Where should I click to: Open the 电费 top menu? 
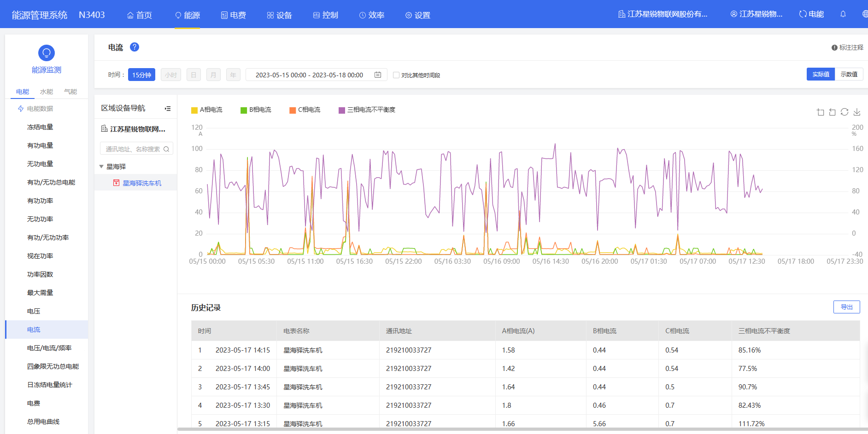[x=234, y=15]
